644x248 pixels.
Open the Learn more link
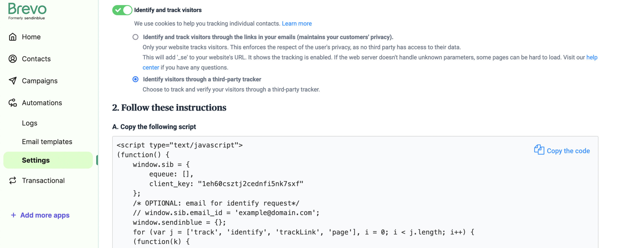(296, 24)
